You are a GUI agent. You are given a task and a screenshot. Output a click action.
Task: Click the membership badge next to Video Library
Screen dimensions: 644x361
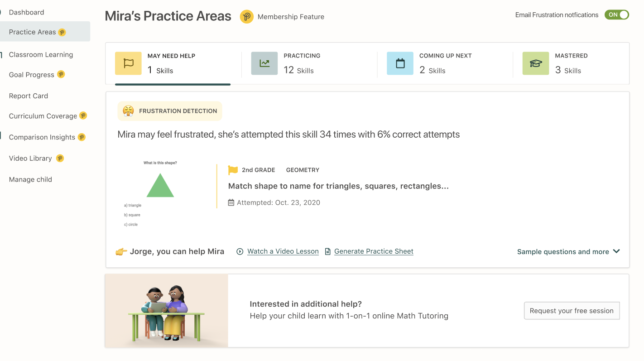pyautogui.click(x=60, y=158)
